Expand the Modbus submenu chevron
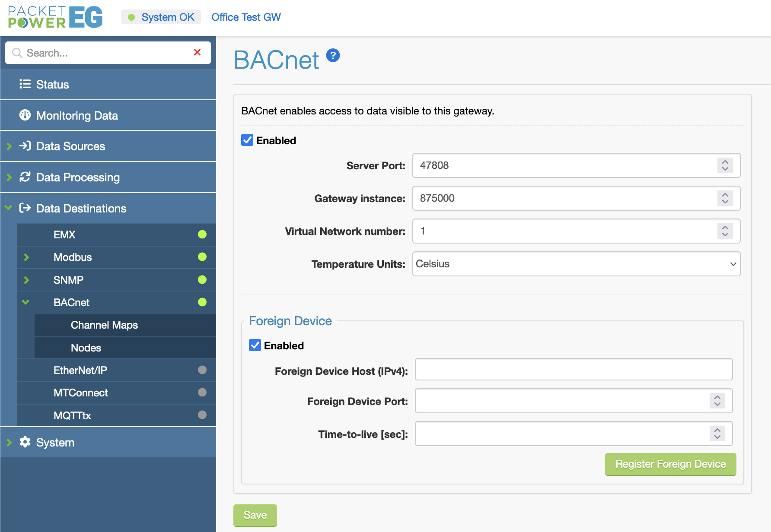Screen dimensions: 771x532 click(x=26, y=257)
